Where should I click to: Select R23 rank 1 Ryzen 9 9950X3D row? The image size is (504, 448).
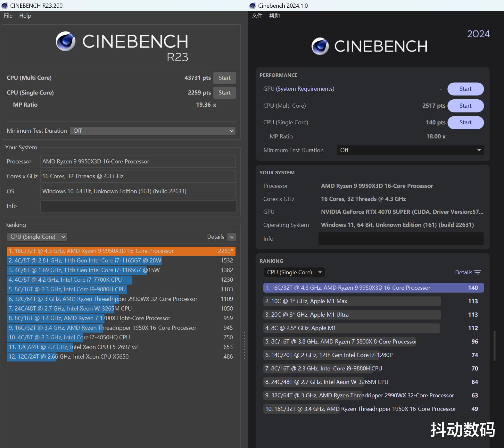pyautogui.click(x=121, y=251)
